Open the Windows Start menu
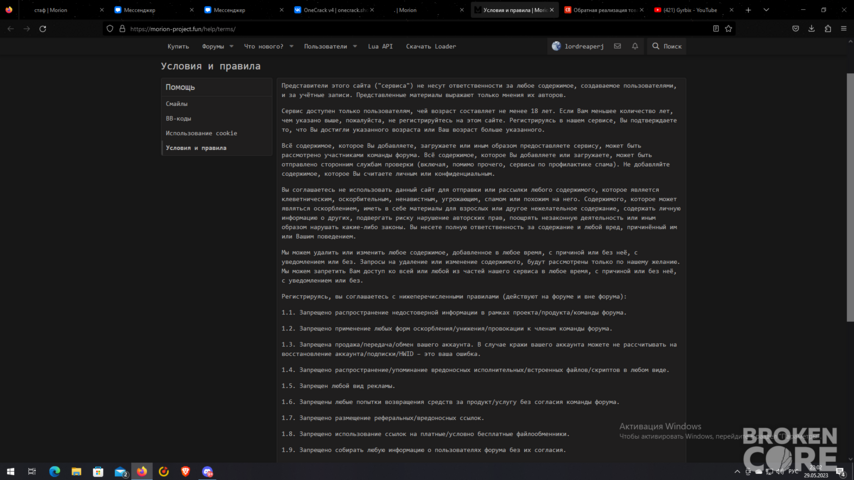 click(10, 471)
